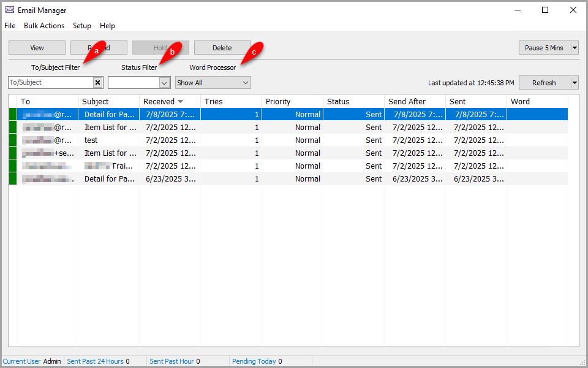
Task: Select the row with subject 'test'
Action: click(288, 140)
